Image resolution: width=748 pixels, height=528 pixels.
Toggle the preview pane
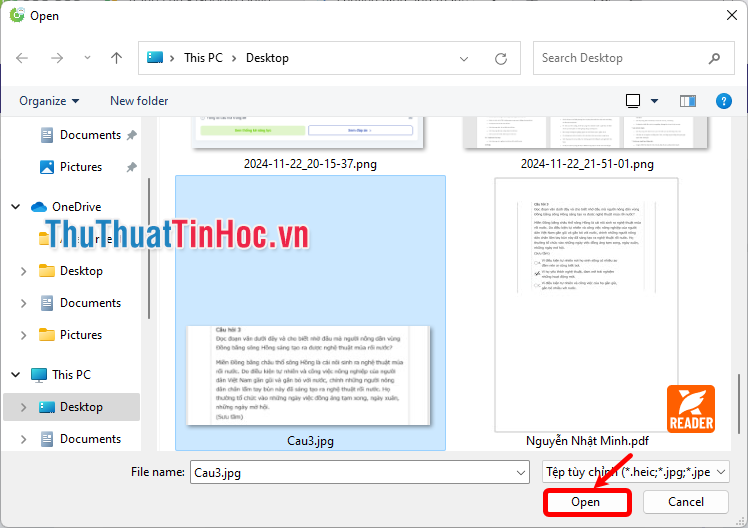pyautogui.click(x=687, y=101)
